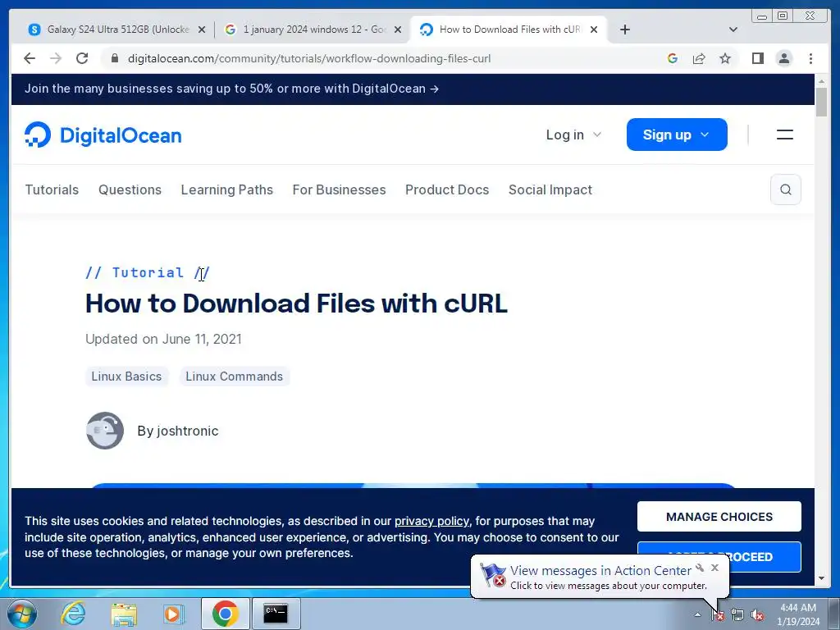The width and height of the screenshot is (840, 630).
Task: Open the Tutorials nav item
Action: [x=52, y=189]
